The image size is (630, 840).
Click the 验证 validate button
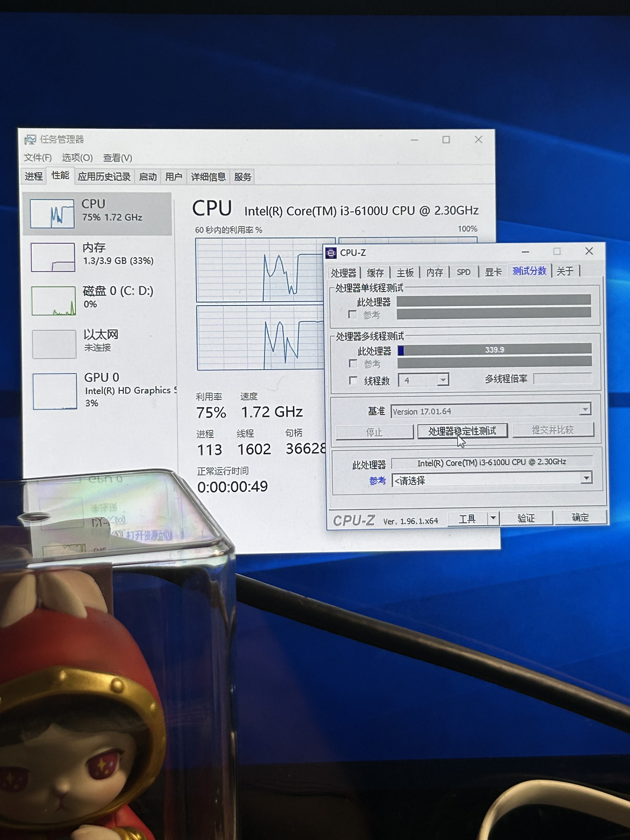pos(526,518)
